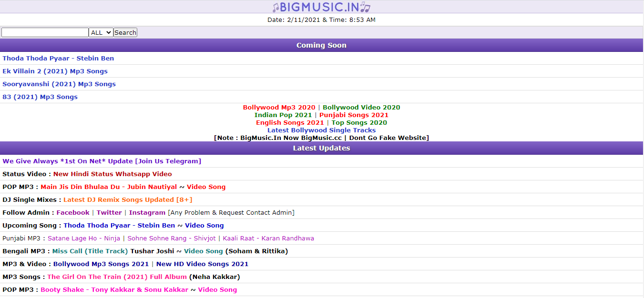644x298 pixels.
Task: Open Kaali Raat - Karan Randhawa
Action: click(268, 238)
